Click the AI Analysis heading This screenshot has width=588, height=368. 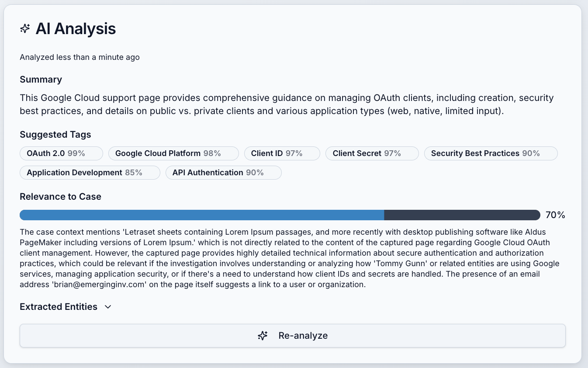pyautogui.click(x=76, y=29)
